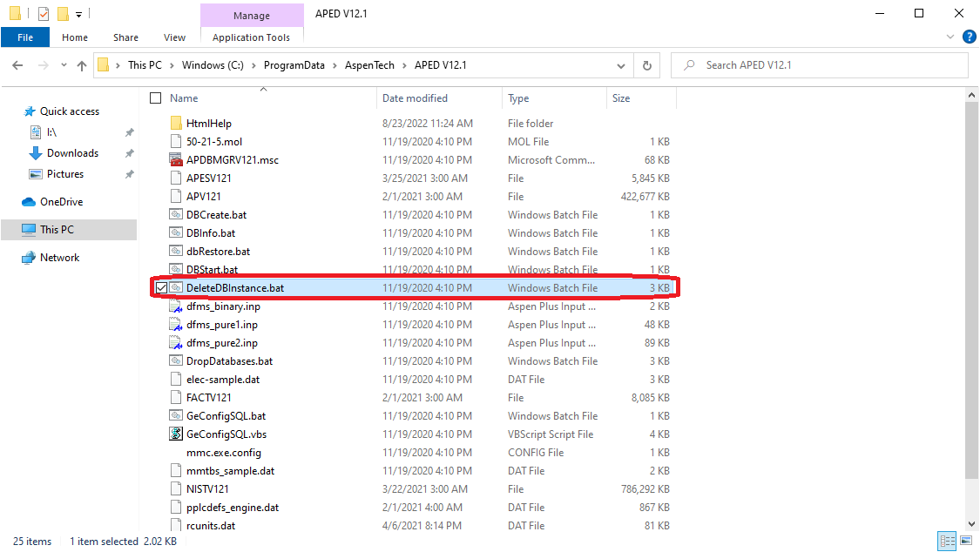Image resolution: width=980 pixels, height=552 pixels.
Task: Click the file list vertical scrollbar thumb
Action: [971, 290]
